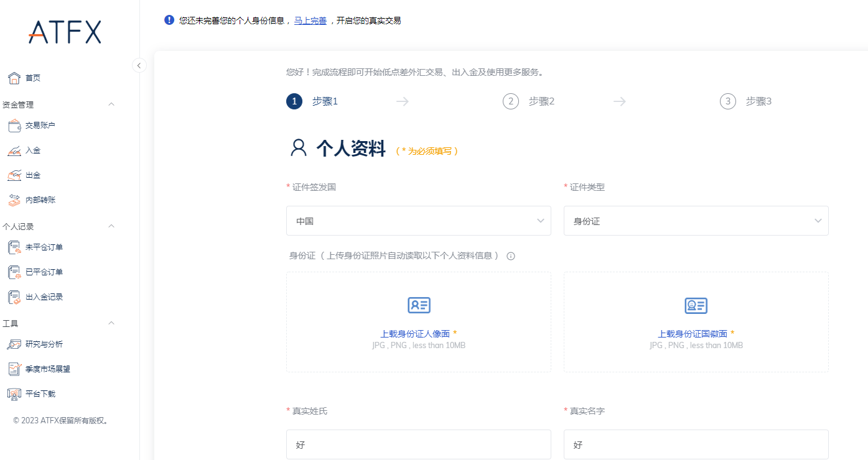The height and width of the screenshot is (460, 868).
Task: Click the 真实姓氏 input field
Action: (418, 444)
